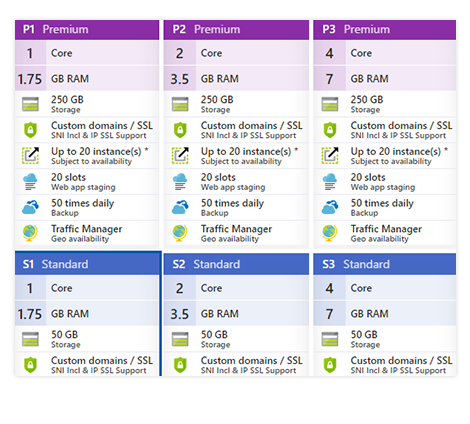Select the P2 Premium pricing tier header

pyautogui.click(x=236, y=30)
